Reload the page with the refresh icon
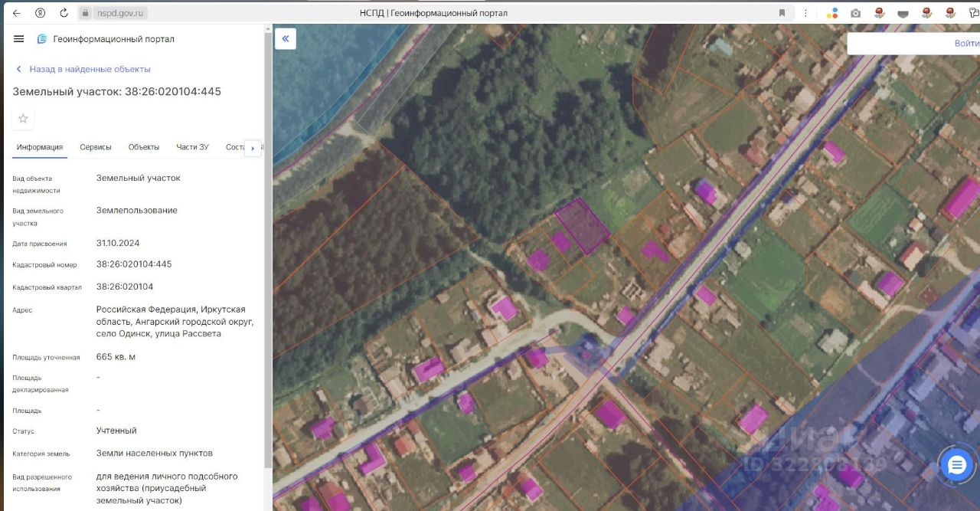Screen dimensions: 980x511 (x=64, y=13)
